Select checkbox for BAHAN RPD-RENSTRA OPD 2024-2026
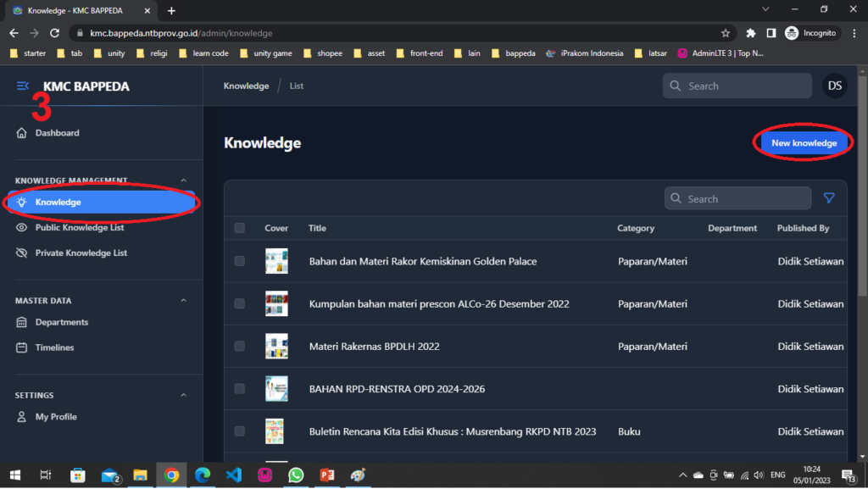 click(239, 388)
